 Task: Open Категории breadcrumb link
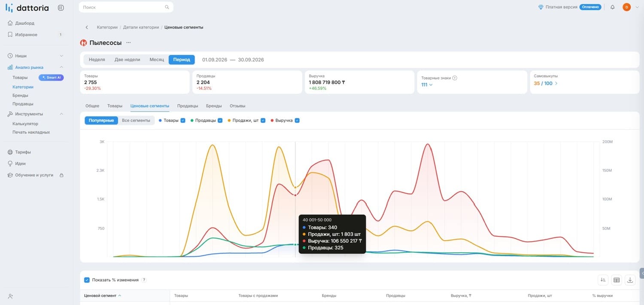107,27
